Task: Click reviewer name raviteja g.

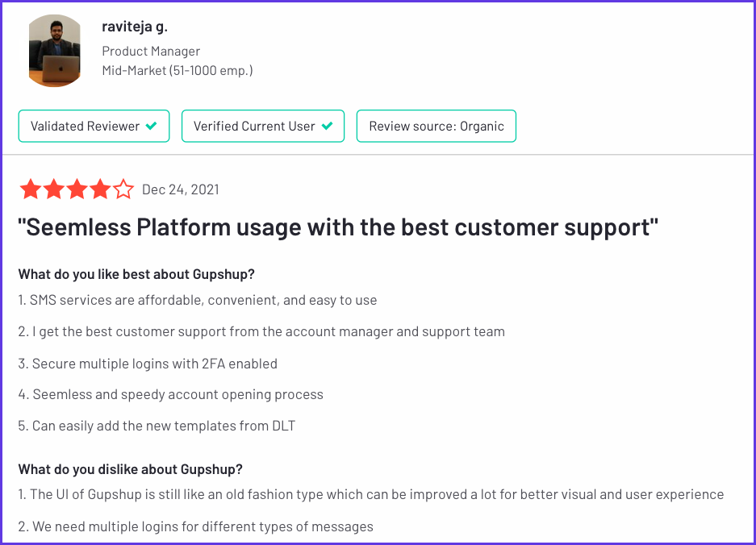Action: pos(135,27)
